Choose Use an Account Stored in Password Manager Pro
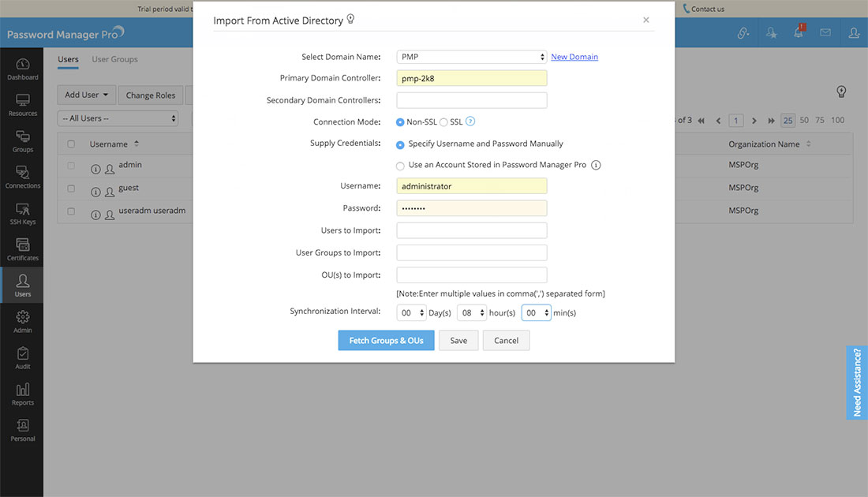 pyautogui.click(x=401, y=166)
